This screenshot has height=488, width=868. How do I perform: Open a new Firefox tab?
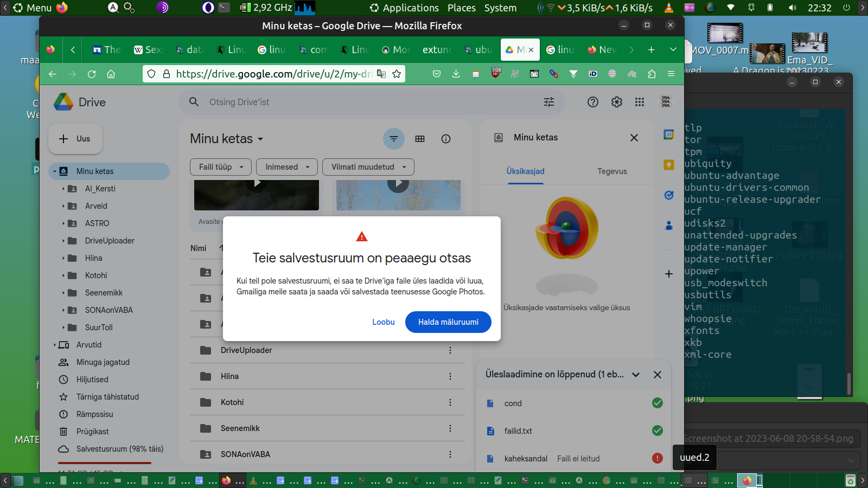652,49
